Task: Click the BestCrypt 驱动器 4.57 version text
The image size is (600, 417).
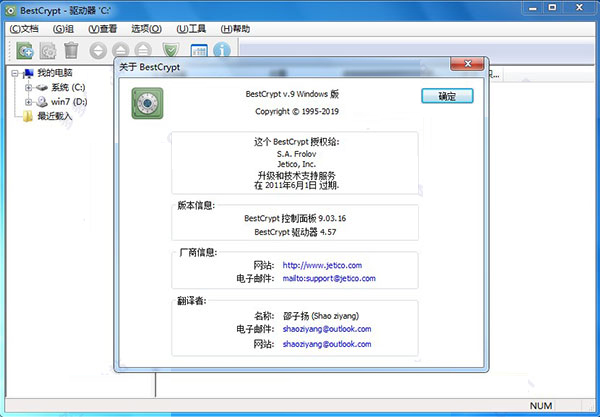Action: 295,232
